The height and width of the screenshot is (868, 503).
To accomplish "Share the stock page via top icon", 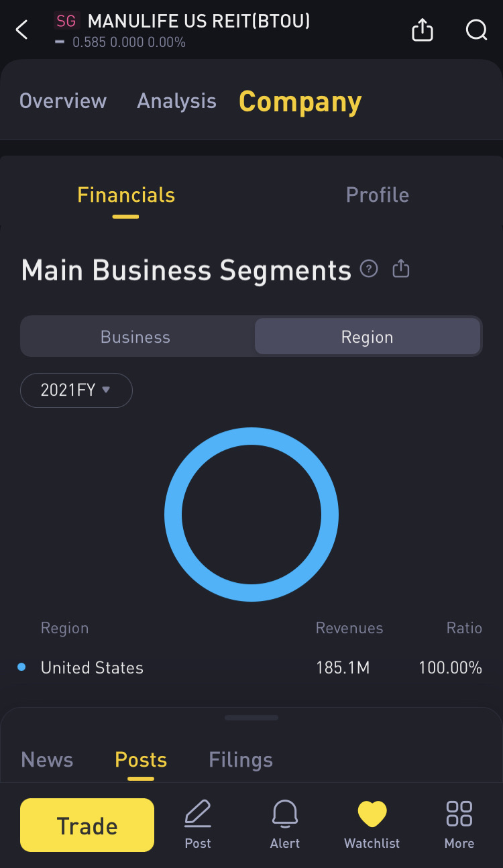I will click(x=423, y=30).
